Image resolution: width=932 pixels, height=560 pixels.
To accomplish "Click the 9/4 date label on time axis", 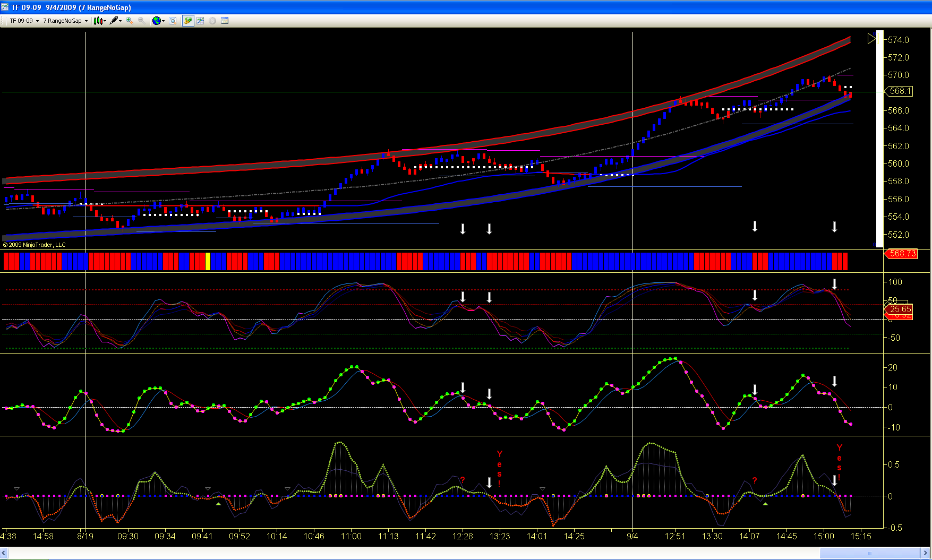I will pos(632,536).
